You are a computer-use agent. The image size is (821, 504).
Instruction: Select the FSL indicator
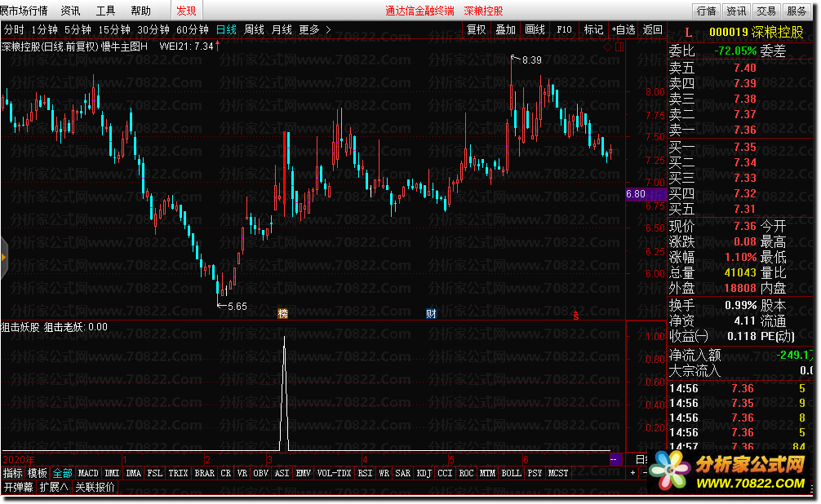154,473
